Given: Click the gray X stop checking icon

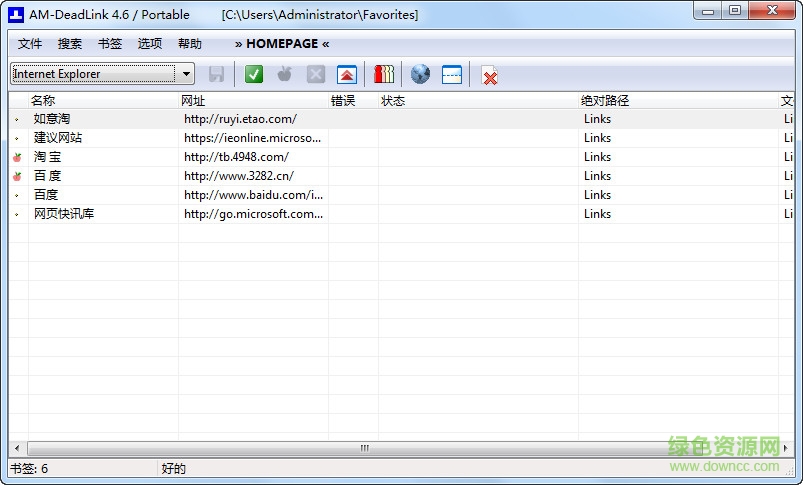Looking at the screenshot, I should coord(315,74).
